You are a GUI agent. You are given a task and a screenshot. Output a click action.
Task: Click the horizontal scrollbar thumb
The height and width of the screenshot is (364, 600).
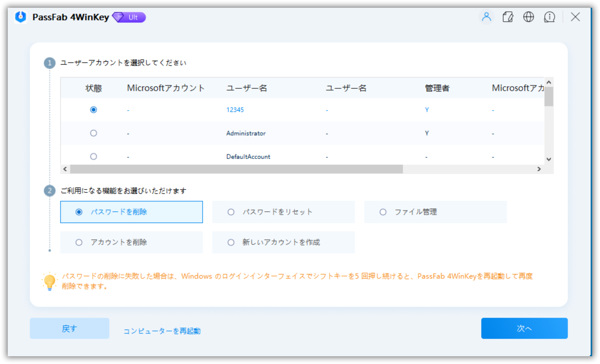tap(236, 169)
